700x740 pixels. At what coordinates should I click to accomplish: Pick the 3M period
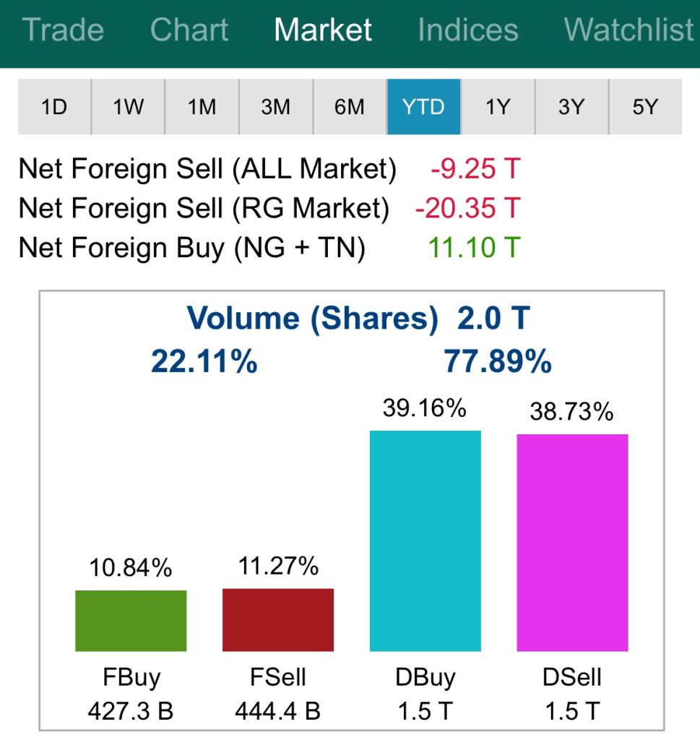pos(275,107)
